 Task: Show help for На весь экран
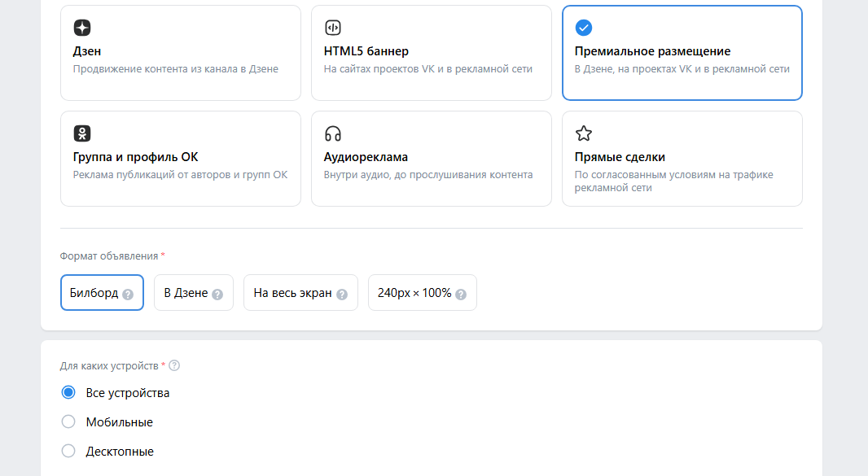coord(342,295)
